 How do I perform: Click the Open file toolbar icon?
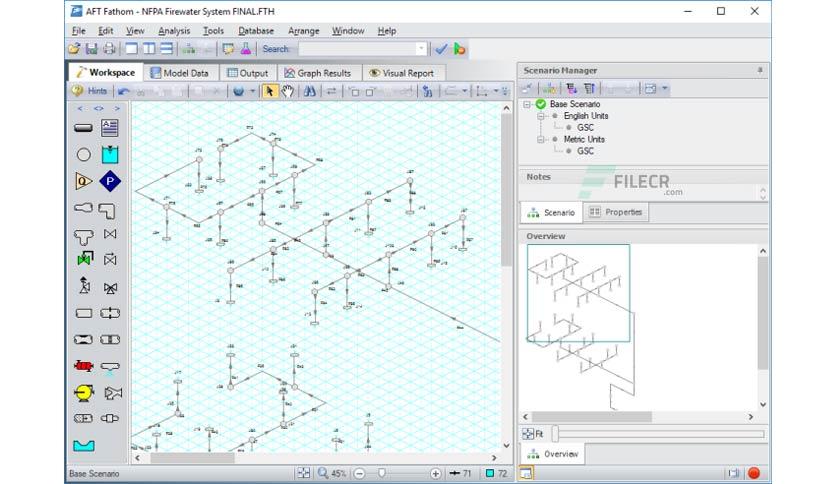coord(74,49)
